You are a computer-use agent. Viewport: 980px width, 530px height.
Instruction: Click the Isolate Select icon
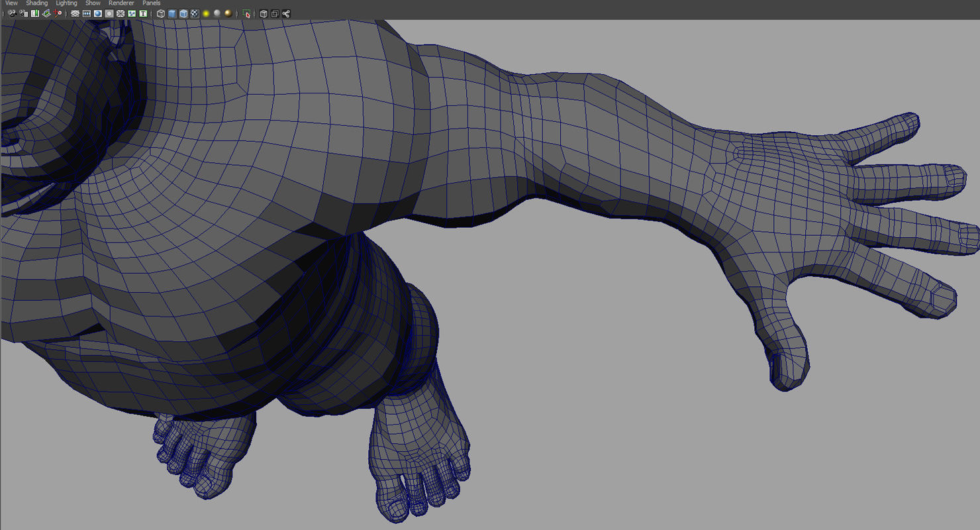[x=247, y=13]
